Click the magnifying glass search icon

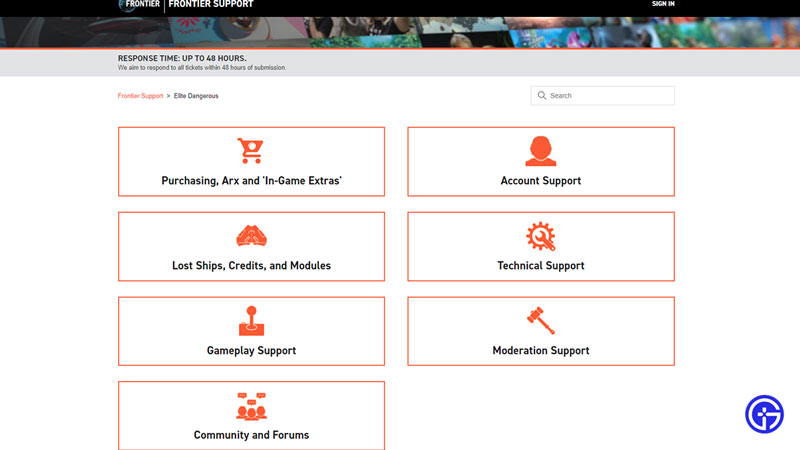tap(542, 96)
